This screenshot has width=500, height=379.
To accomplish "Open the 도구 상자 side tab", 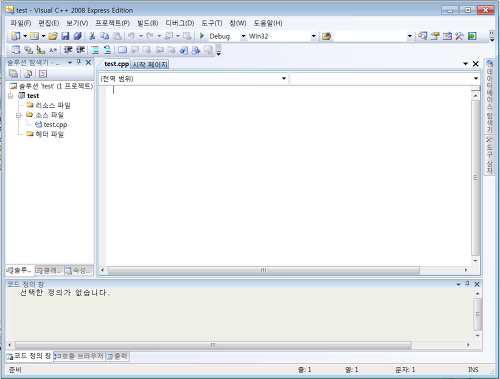I will [489, 155].
